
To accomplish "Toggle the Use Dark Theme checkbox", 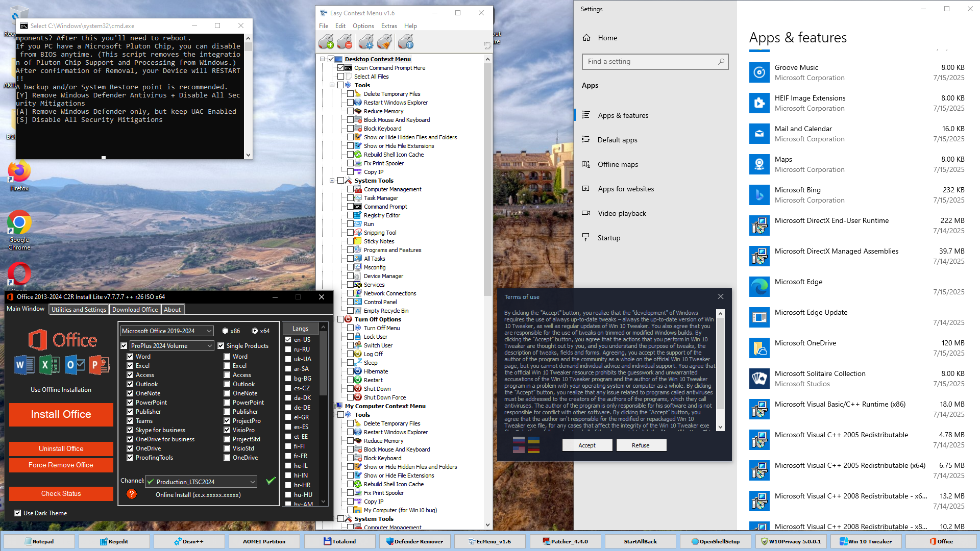I will click(x=18, y=513).
